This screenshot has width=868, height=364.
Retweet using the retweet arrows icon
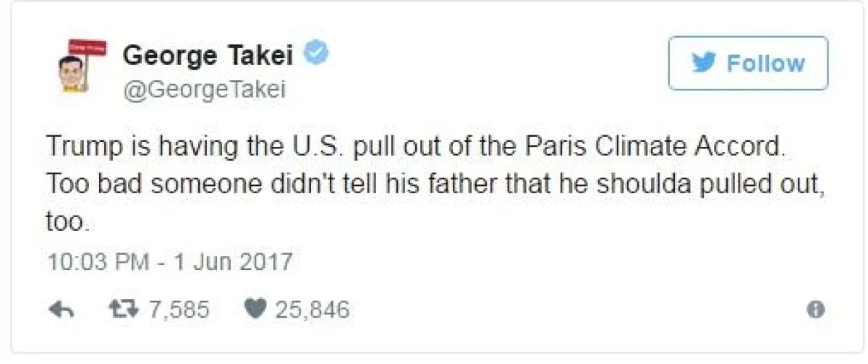coord(122,310)
